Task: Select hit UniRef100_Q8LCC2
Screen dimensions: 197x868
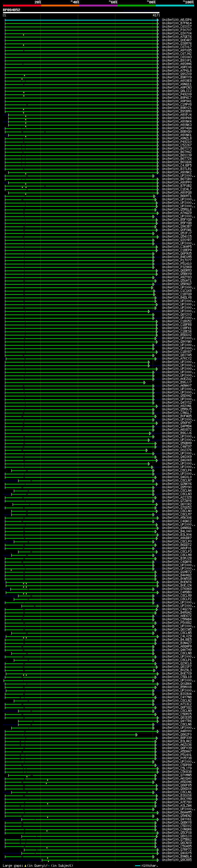Action: [176, 91]
